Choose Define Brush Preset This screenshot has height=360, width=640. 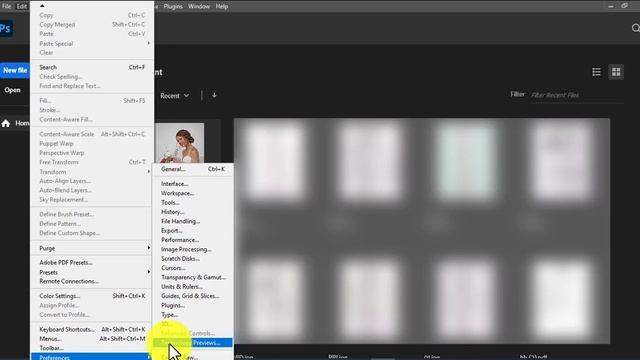92,214
